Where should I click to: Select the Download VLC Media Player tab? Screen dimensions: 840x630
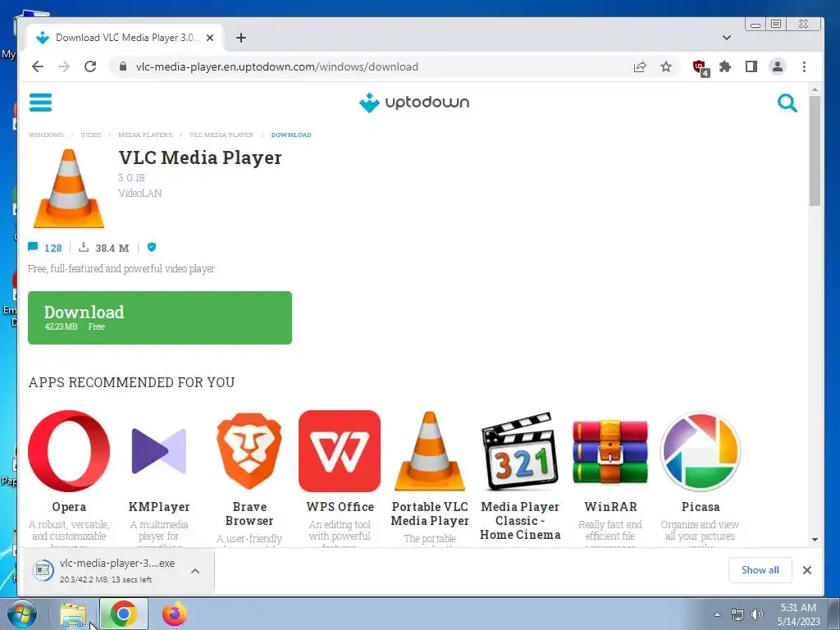click(x=125, y=38)
